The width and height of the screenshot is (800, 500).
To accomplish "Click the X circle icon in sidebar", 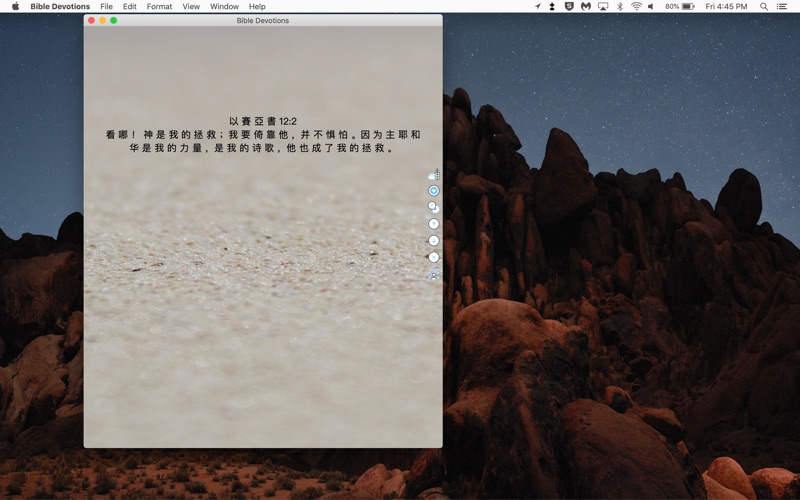I will tap(433, 257).
